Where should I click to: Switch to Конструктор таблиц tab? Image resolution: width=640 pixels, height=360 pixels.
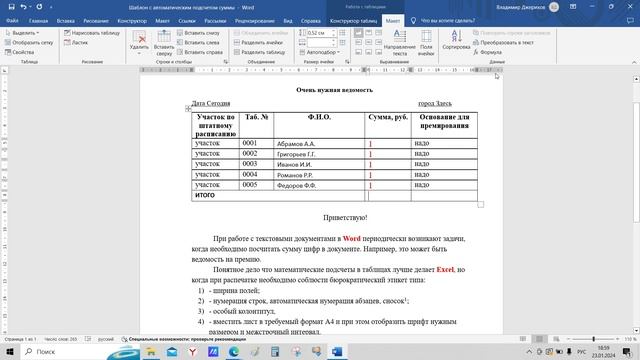[x=353, y=20]
